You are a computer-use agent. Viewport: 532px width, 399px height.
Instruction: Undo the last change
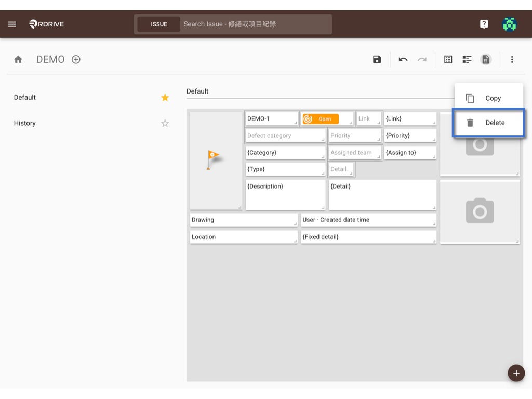[403, 59]
